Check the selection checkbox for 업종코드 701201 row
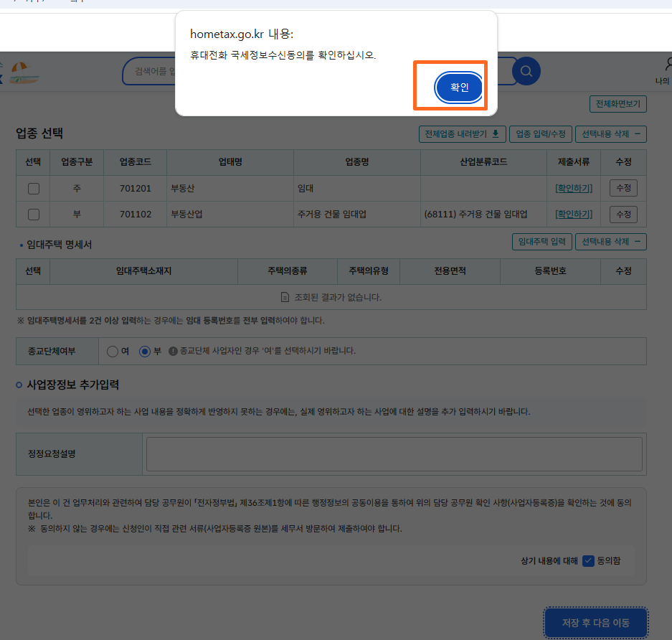Image resolution: width=672 pixels, height=640 pixels. click(32, 187)
